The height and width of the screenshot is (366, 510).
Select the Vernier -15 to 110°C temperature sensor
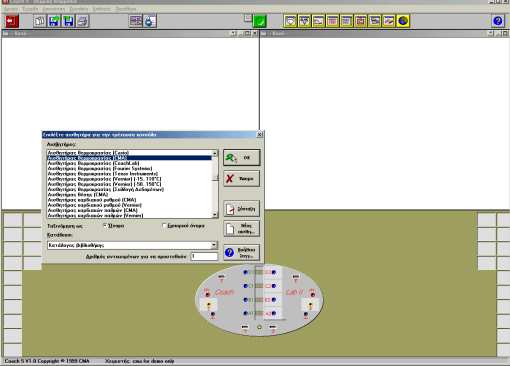coord(104,179)
